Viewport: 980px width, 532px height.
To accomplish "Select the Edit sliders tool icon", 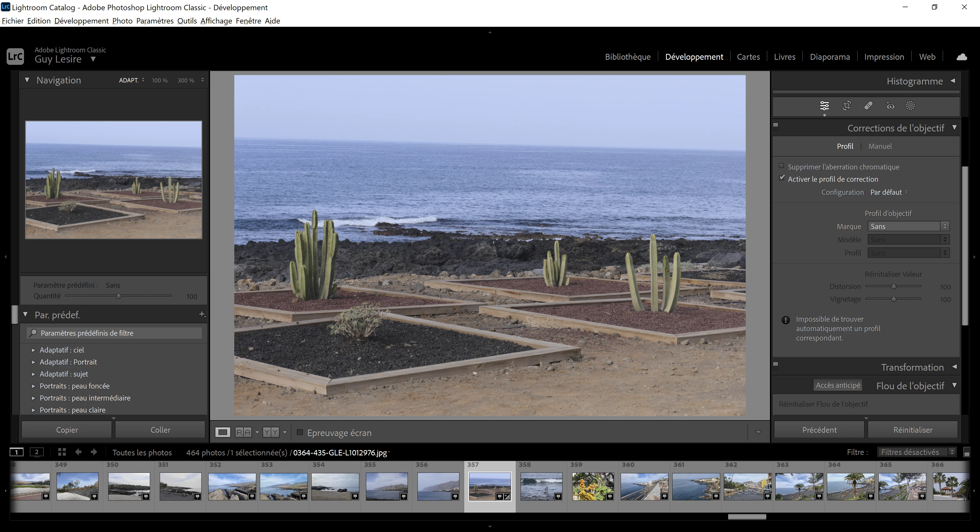I will pyautogui.click(x=824, y=106).
